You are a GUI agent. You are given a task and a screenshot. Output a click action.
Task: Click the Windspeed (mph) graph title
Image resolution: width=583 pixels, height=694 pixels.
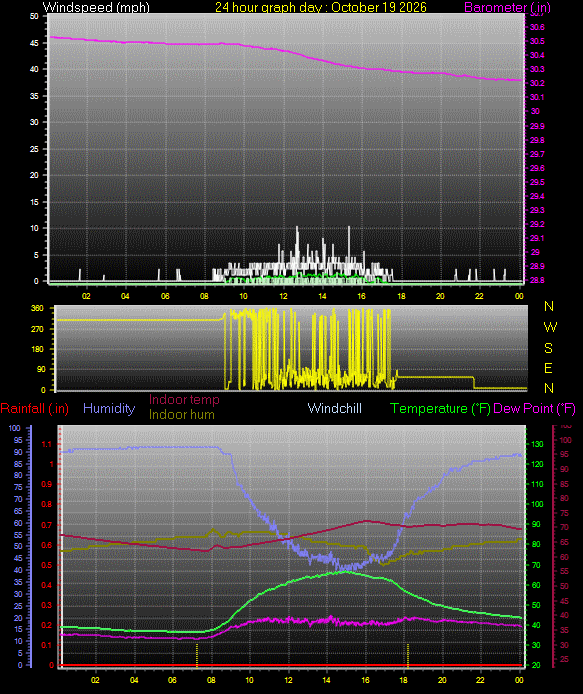pos(96,8)
